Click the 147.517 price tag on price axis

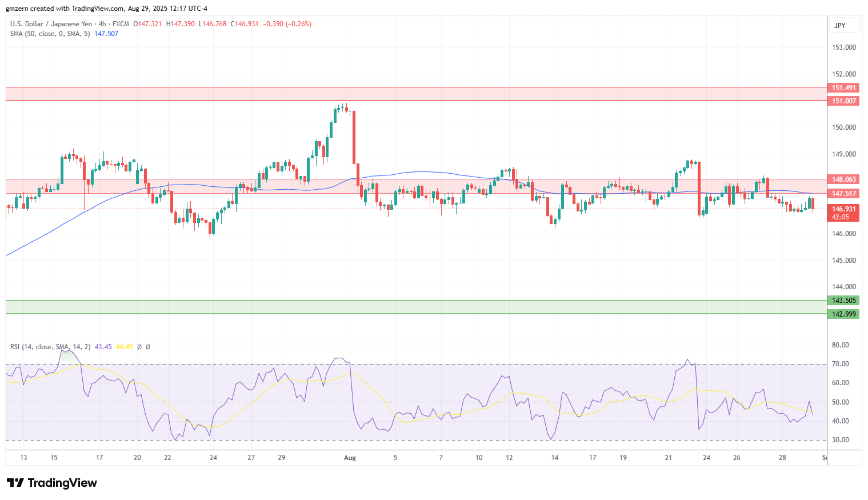[x=843, y=194]
